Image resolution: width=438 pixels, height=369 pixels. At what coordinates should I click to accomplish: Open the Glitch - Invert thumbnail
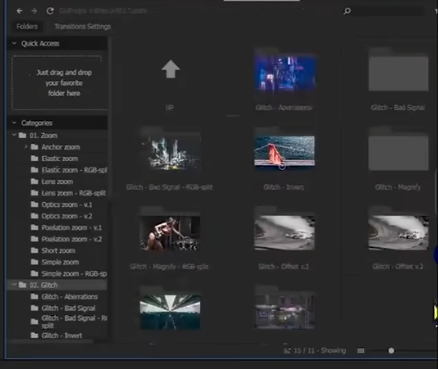[x=284, y=151]
